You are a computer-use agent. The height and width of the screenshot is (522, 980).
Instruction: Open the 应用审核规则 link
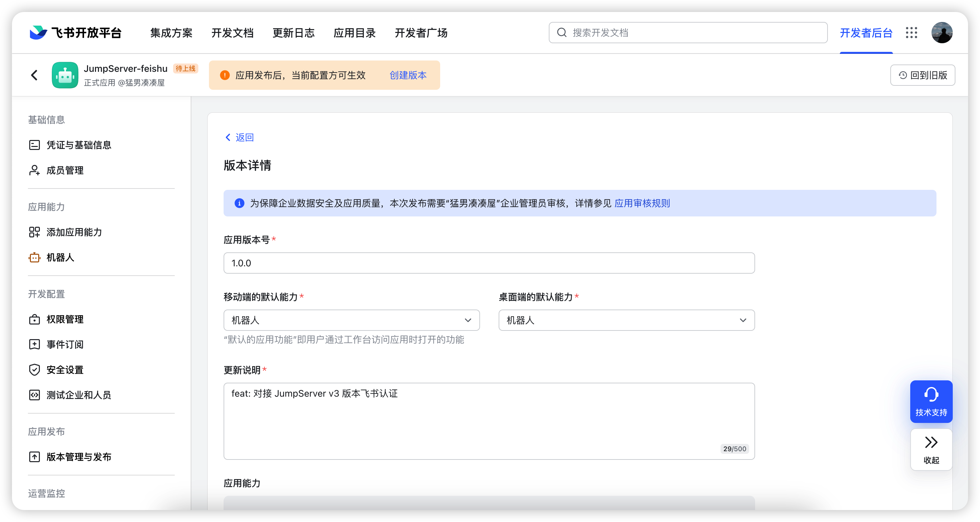tap(642, 203)
